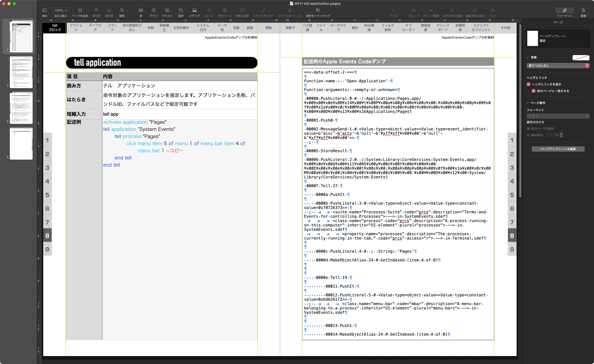This screenshot has width=594, height=364.
Task: Click ページテンプレートを編集 button
Action: [x=558, y=149]
